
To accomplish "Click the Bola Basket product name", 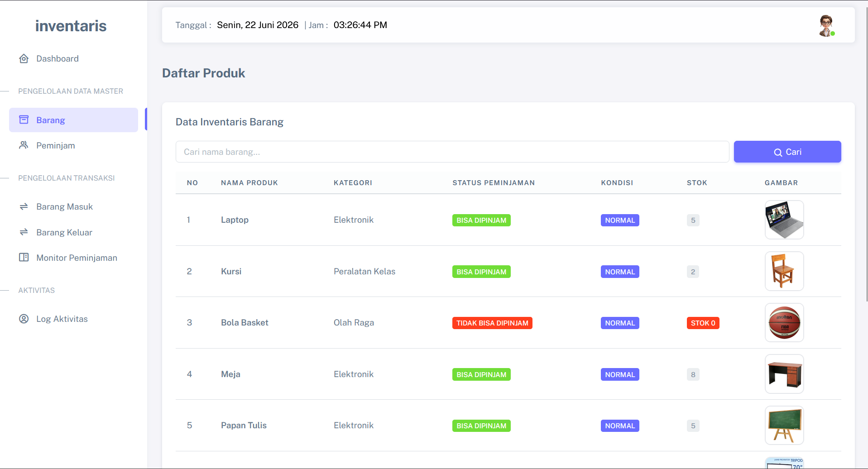I will 245,322.
